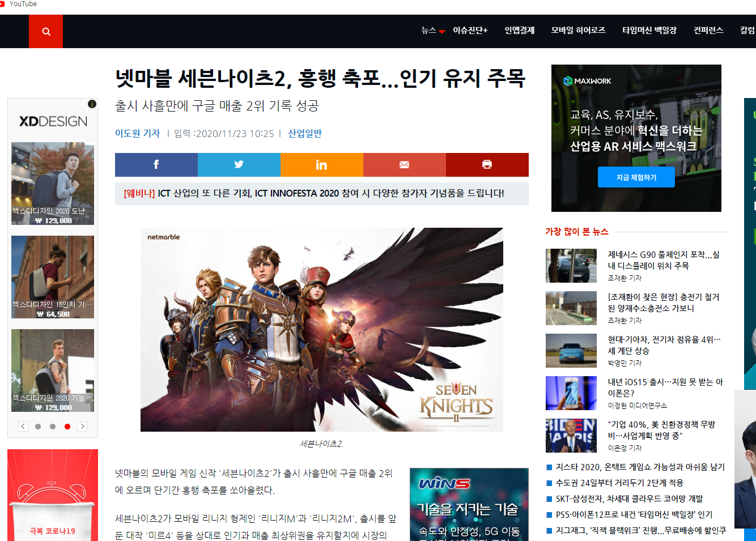Share article via Twitter icon

(x=239, y=165)
